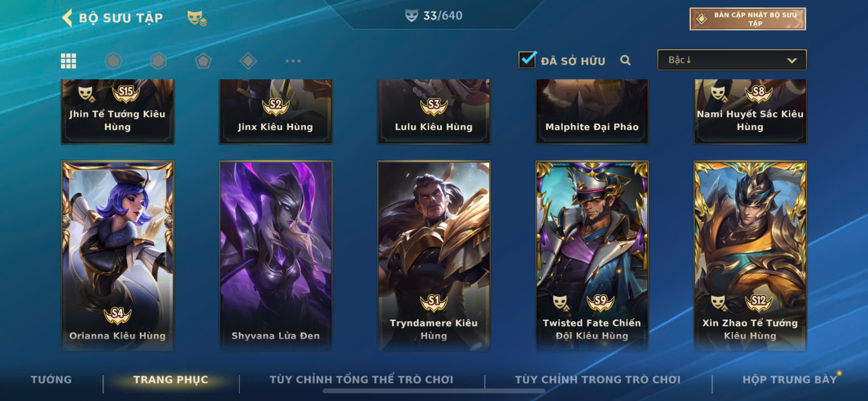The width and height of the screenshot is (868, 401).
Task: Uncheck the Đã Sở Hữu checkbox
Action: click(527, 60)
